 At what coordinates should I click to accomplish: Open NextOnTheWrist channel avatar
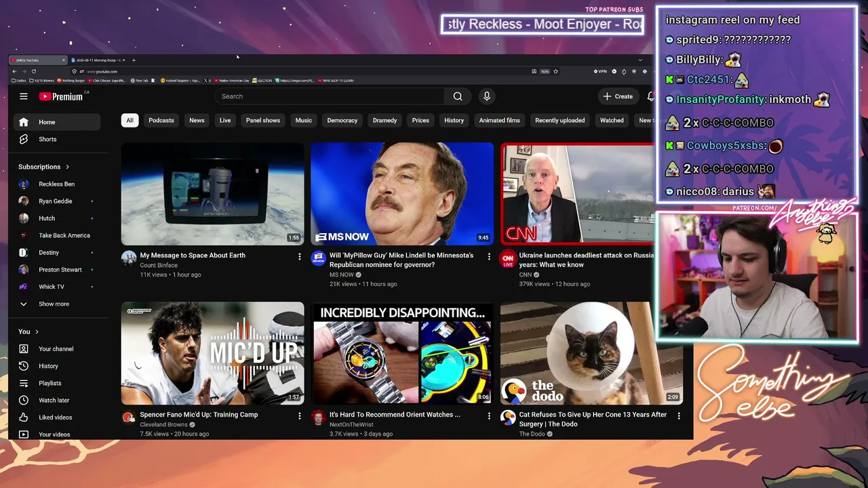(x=318, y=418)
